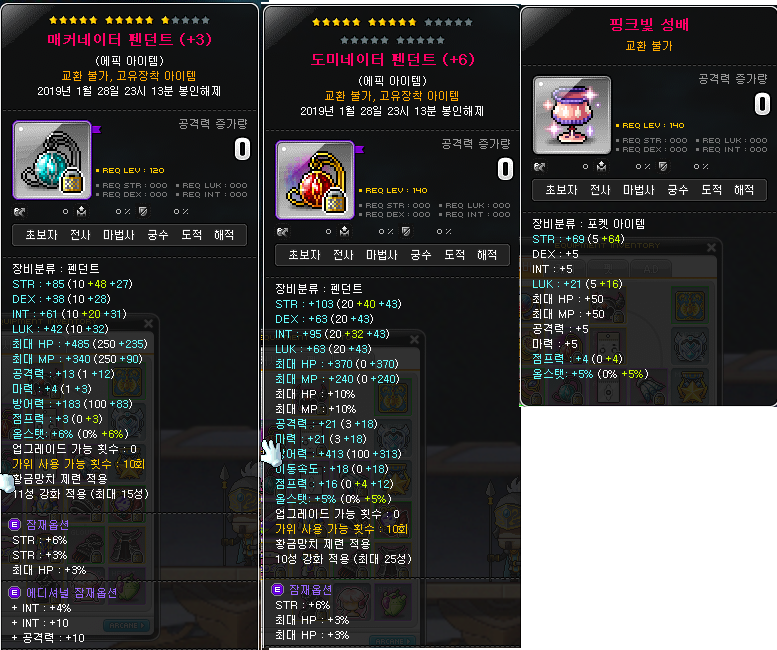Close the equipment inventory behind Dominator tooltip
This screenshot has height=650, width=777.
[414, 339]
